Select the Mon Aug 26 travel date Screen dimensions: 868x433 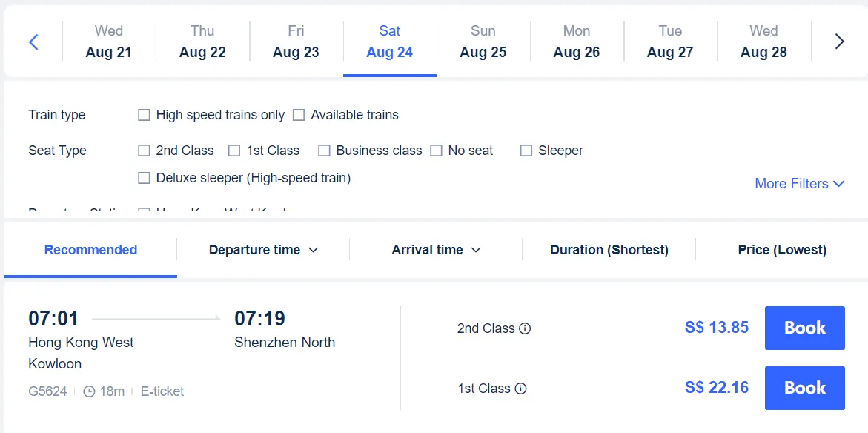click(577, 42)
